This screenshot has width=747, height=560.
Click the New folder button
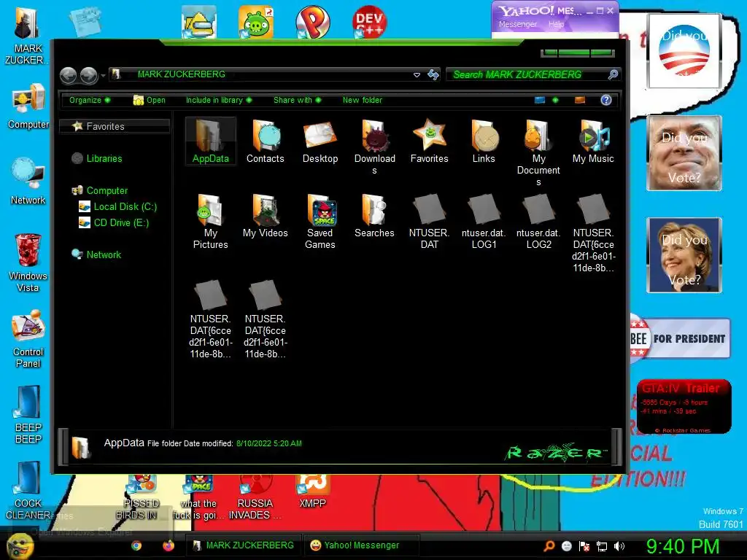pos(362,100)
